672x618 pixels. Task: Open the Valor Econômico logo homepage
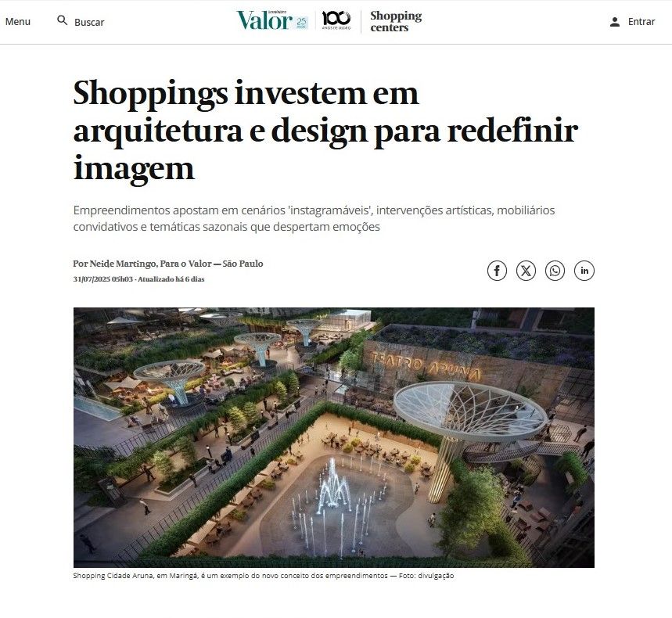point(264,20)
